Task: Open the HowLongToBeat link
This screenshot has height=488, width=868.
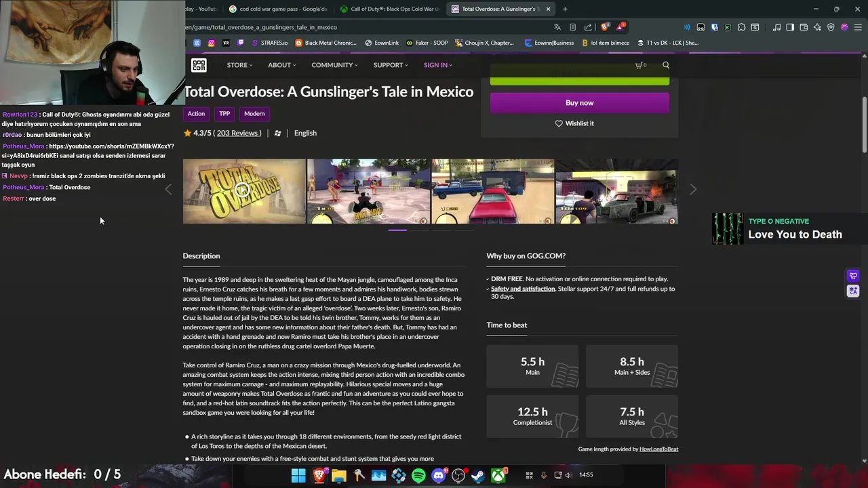Action: 658,449
